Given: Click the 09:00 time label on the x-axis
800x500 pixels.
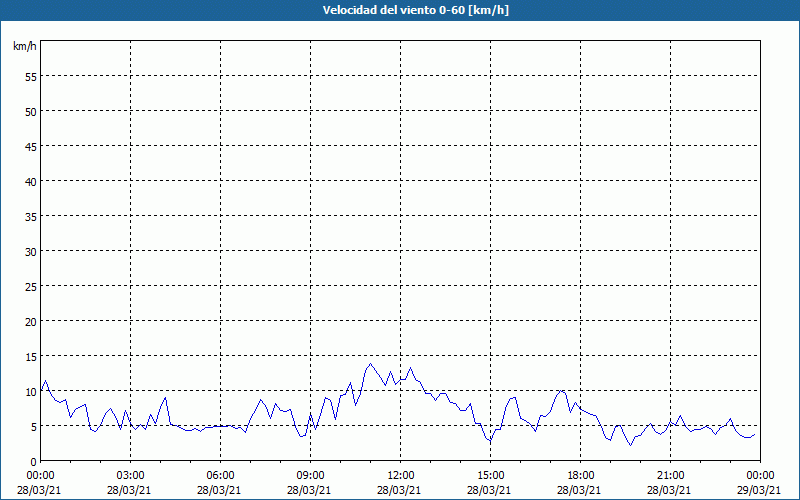Looking at the screenshot, I should pyautogui.click(x=311, y=476).
